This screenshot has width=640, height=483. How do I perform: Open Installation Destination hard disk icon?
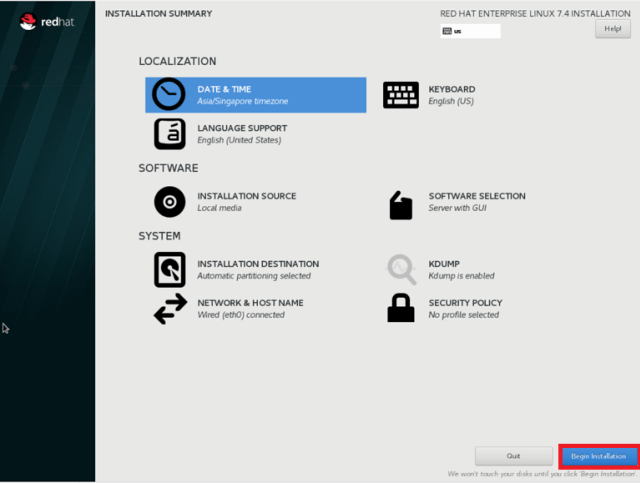point(170,269)
